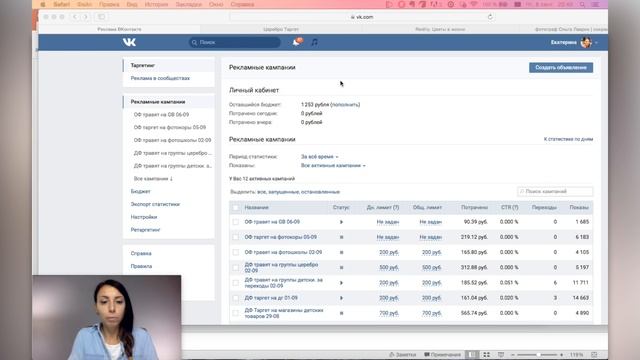Open Справка link in the sidebar
This screenshot has width=640, height=360.
click(141, 253)
